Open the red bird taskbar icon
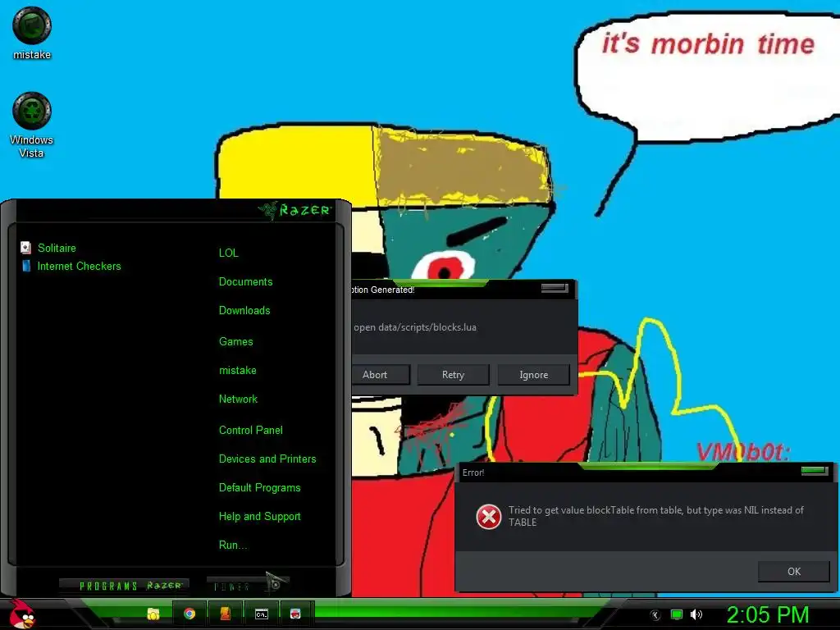 coord(295,614)
